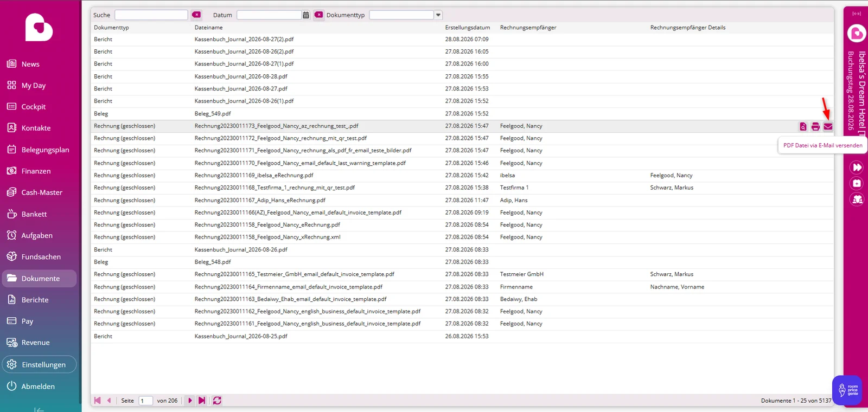Clear the Datum filter
The height and width of the screenshot is (412, 868).
(319, 15)
